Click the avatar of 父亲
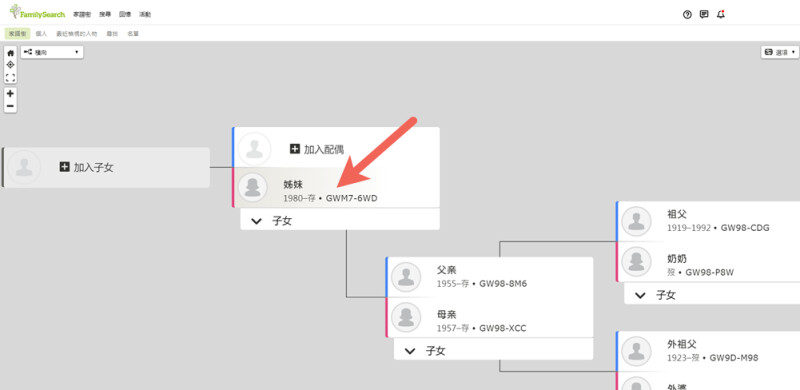 pyautogui.click(x=406, y=277)
